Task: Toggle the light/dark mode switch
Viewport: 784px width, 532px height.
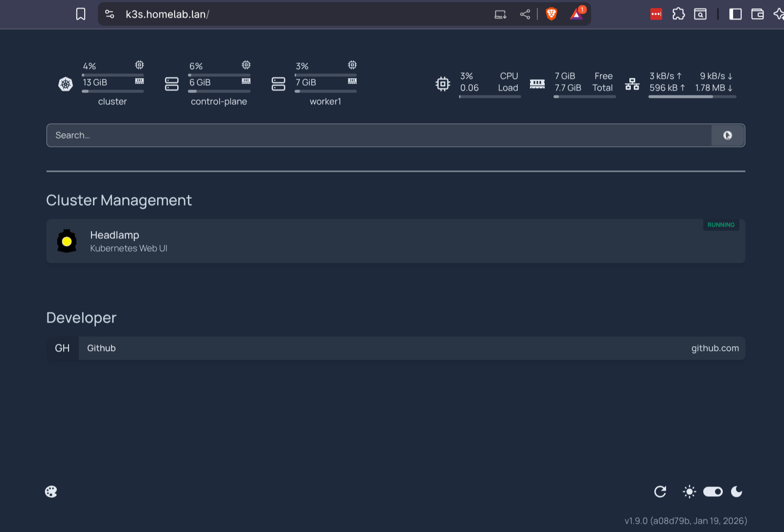Action: click(x=713, y=491)
